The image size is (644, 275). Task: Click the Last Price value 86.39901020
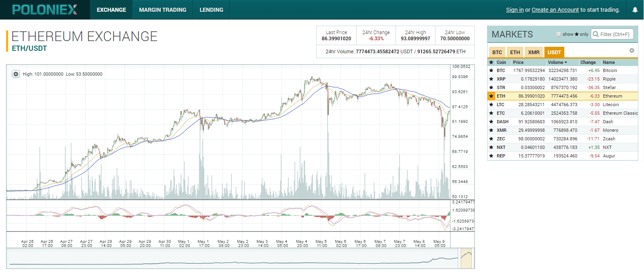(336, 39)
